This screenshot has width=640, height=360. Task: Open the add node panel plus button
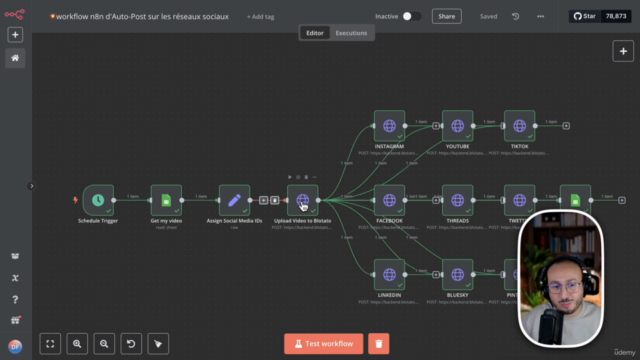tap(623, 51)
